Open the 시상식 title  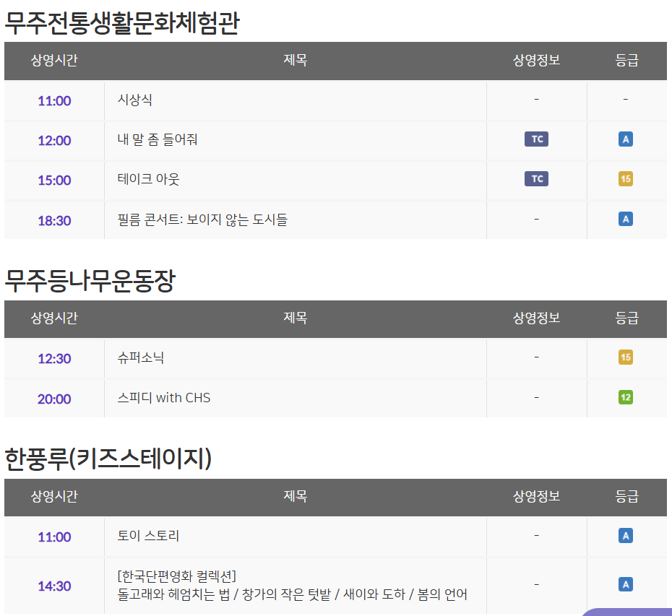point(135,100)
